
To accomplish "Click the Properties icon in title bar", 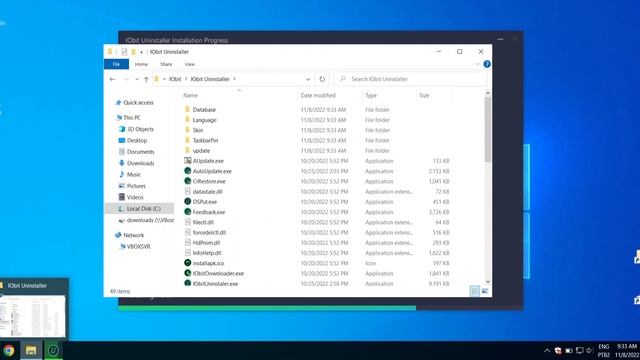I will [x=124, y=52].
